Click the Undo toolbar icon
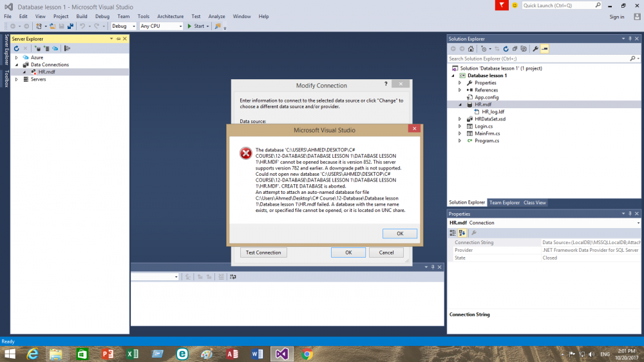This screenshot has width=644, height=362. point(82,26)
